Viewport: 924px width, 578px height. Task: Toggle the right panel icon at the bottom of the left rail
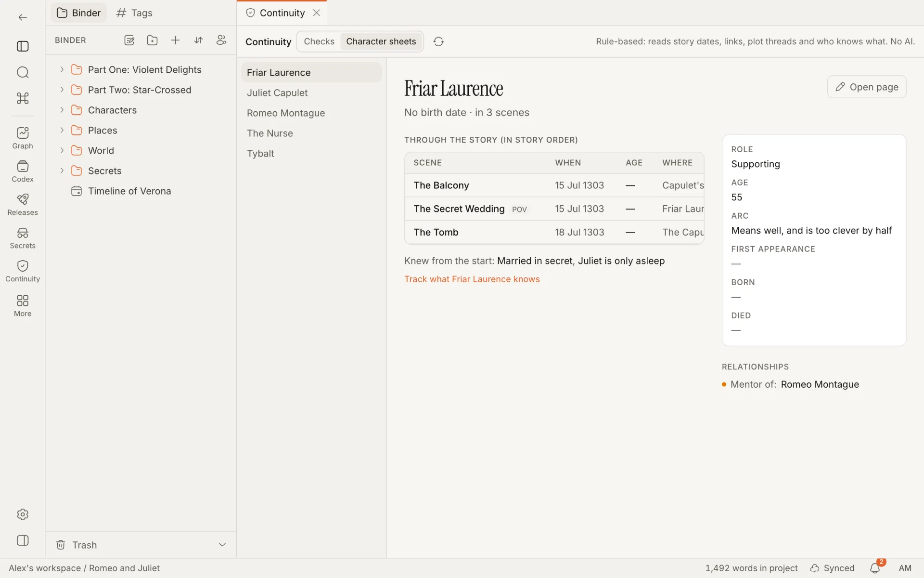[x=23, y=540]
